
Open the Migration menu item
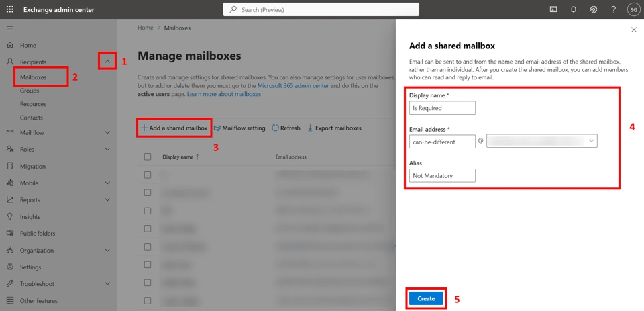(x=33, y=166)
